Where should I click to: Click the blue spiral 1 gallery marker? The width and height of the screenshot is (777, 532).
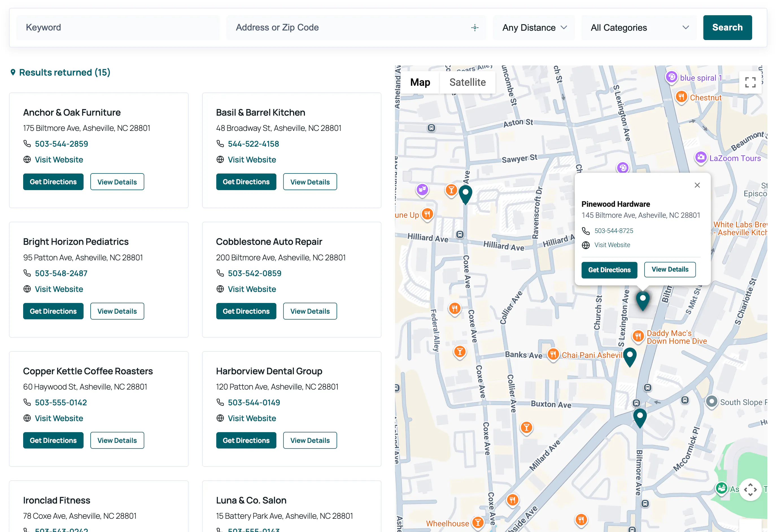(x=671, y=78)
